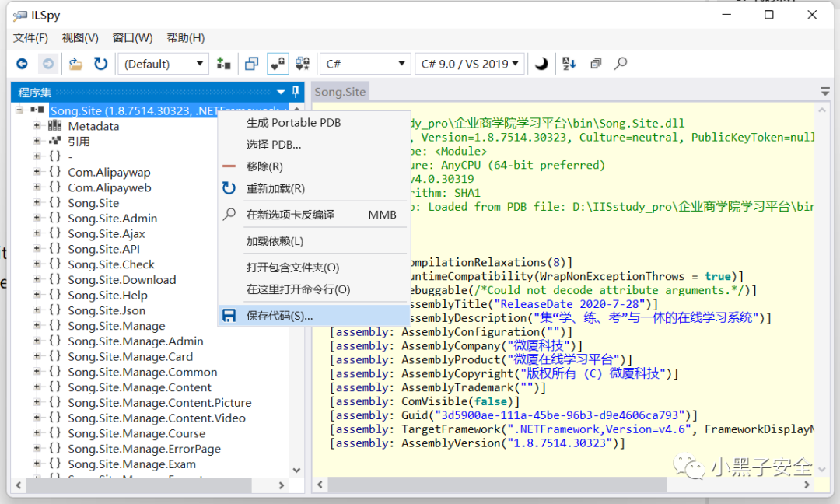Viewport: 840px width, 504px height.
Task: Click the reload icon beside 重新加载
Action: (x=229, y=188)
